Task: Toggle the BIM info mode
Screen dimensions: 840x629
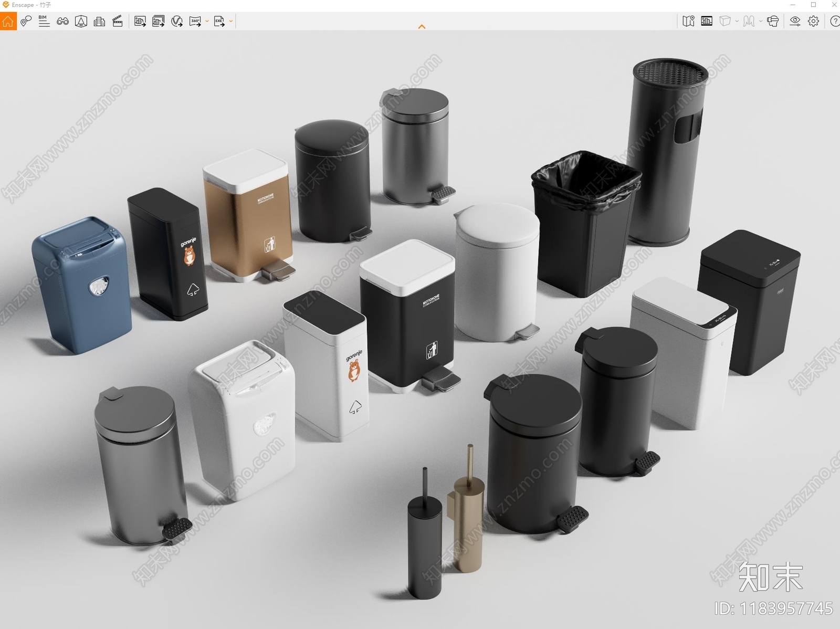Action: (44, 21)
